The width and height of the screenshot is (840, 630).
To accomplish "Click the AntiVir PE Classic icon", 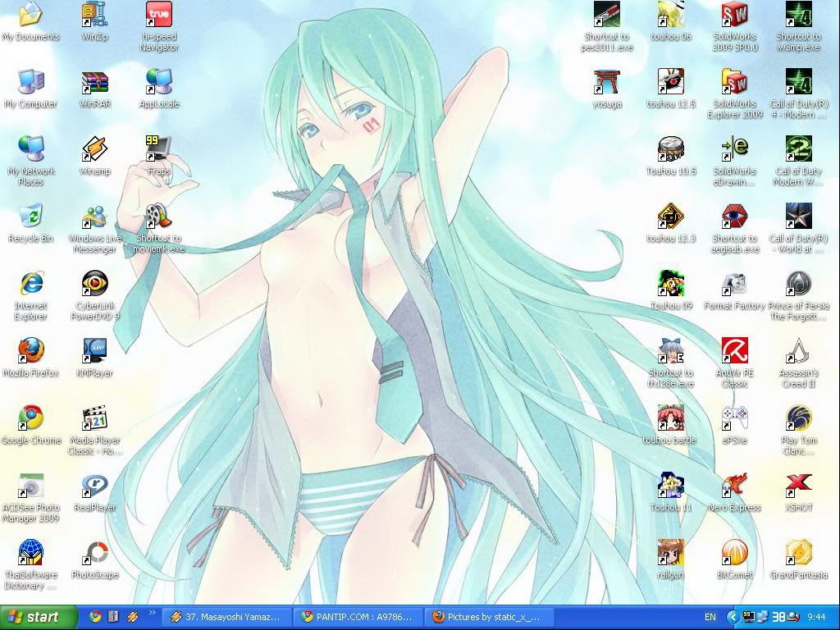I will pos(734,350).
